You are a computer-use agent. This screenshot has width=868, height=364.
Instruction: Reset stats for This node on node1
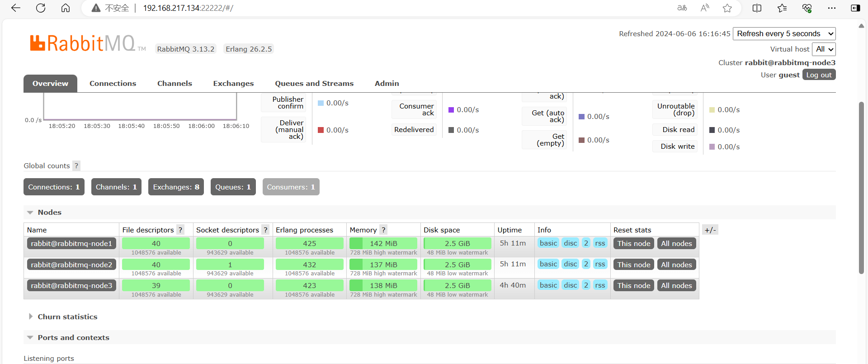pyautogui.click(x=633, y=243)
